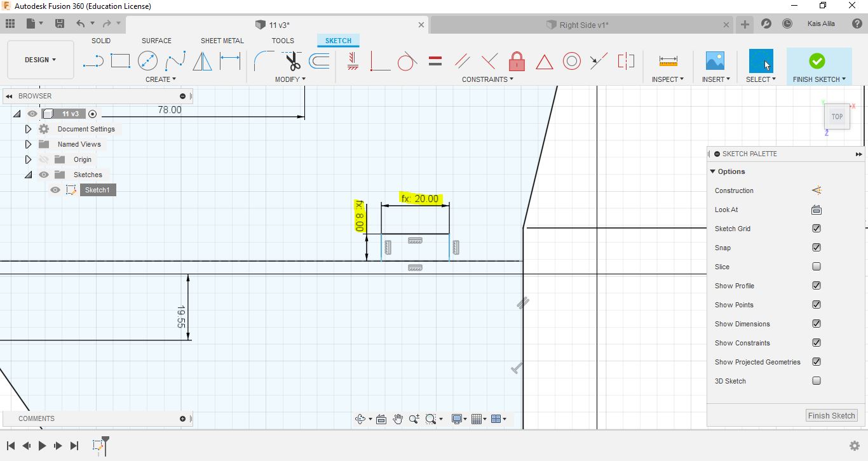Switch to the SURFACE tab
Viewport: 868px width, 461px height.
coord(156,41)
